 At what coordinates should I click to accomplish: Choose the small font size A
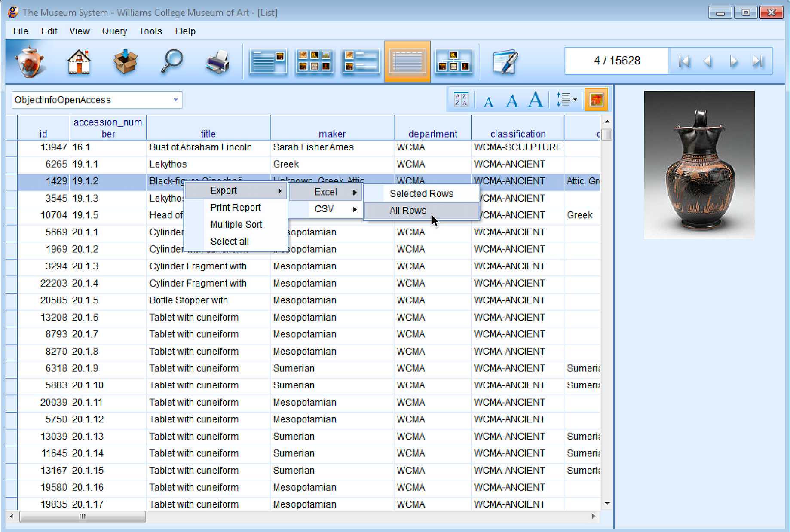(x=488, y=102)
